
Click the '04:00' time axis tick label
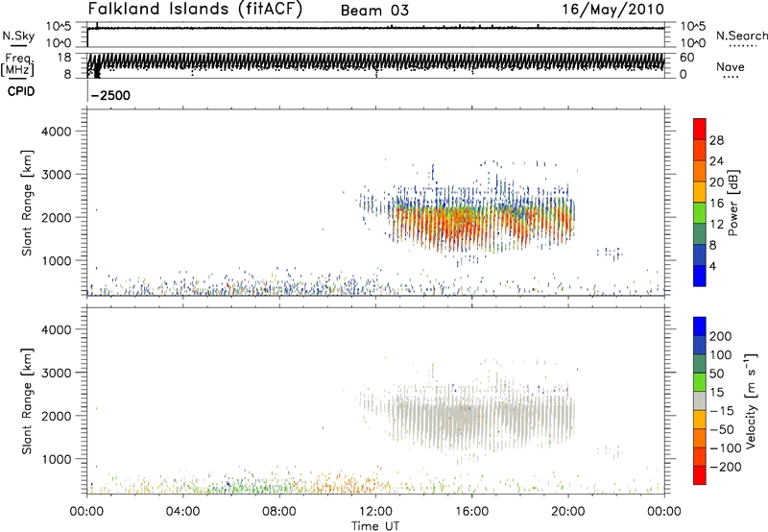(182, 512)
